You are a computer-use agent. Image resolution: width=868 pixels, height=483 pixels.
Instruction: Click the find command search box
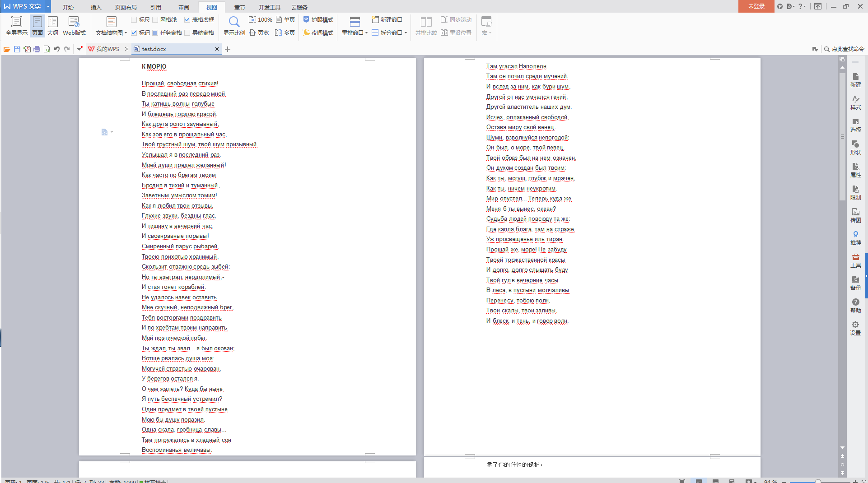point(844,49)
